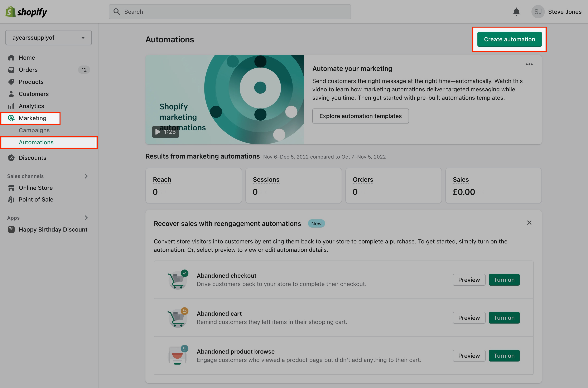The height and width of the screenshot is (388, 588).
Task: Open Analytics in the sidebar
Action: point(31,106)
